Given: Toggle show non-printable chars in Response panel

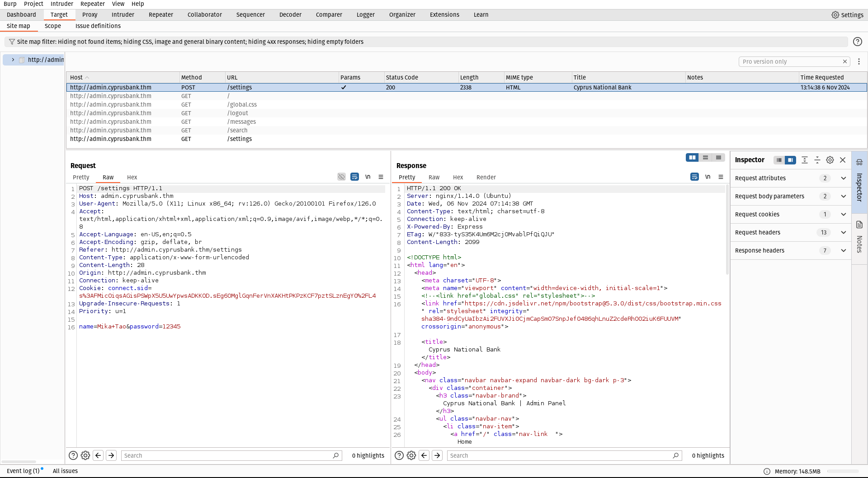Looking at the screenshot, I should pyautogui.click(x=708, y=177).
